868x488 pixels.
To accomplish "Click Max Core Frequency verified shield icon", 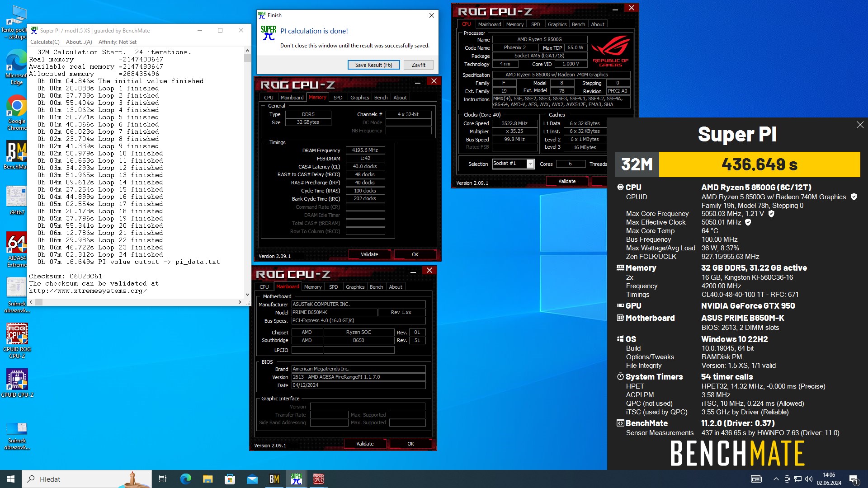I will (x=771, y=214).
